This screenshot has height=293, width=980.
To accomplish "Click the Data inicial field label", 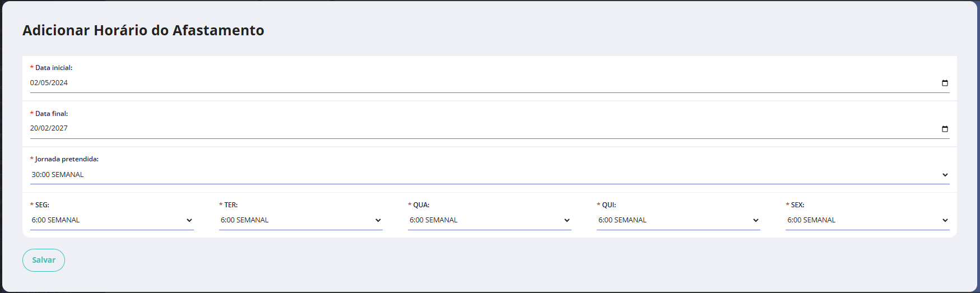I will coord(54,68).
